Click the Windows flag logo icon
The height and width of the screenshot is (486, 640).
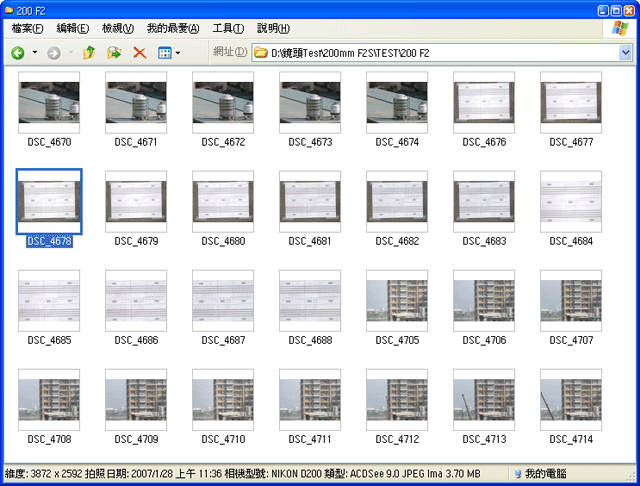[620, 28]
